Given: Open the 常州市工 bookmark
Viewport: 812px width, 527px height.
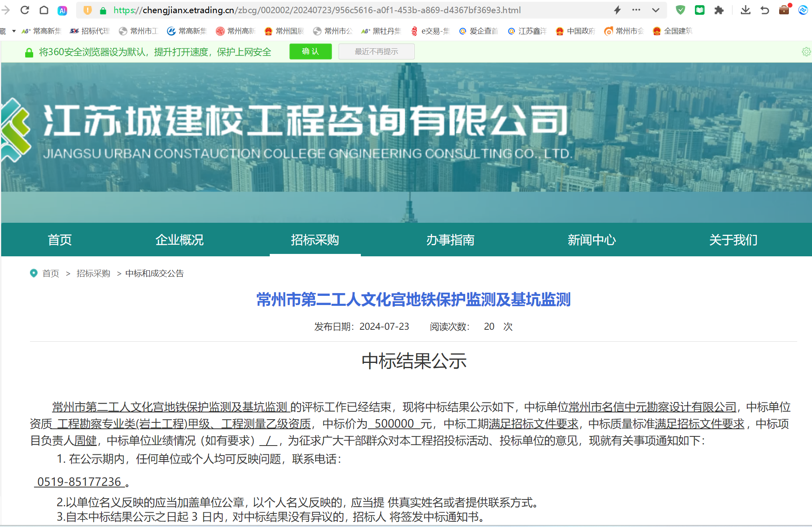Looking at the screenshot, I should tap(138, 31).
